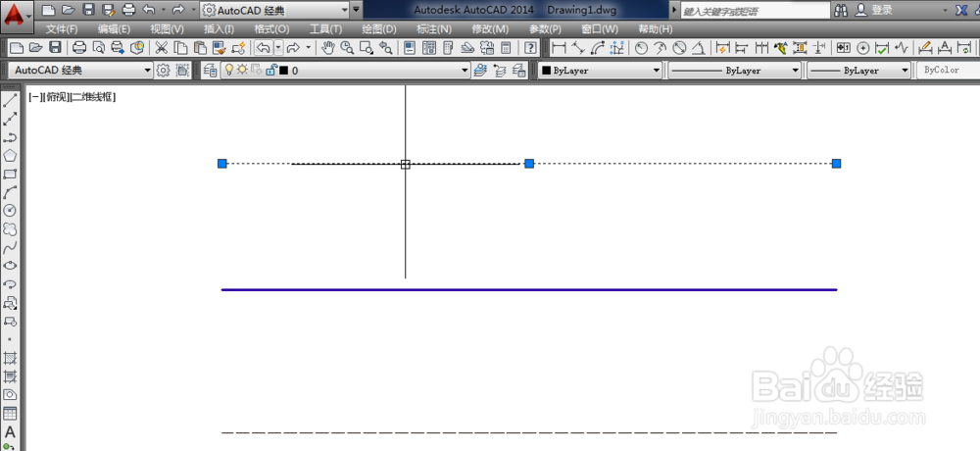Open the 修改(M) menu
Viewport: 980px width, 451px height.
coord(490,29)
